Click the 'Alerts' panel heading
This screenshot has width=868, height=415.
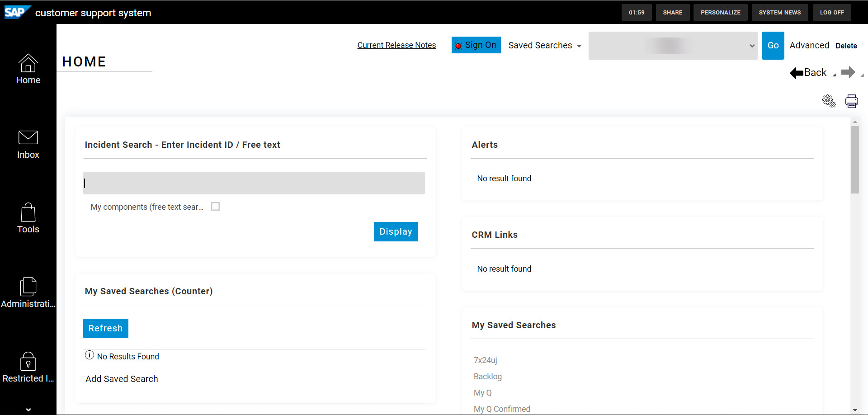point(485,145)
